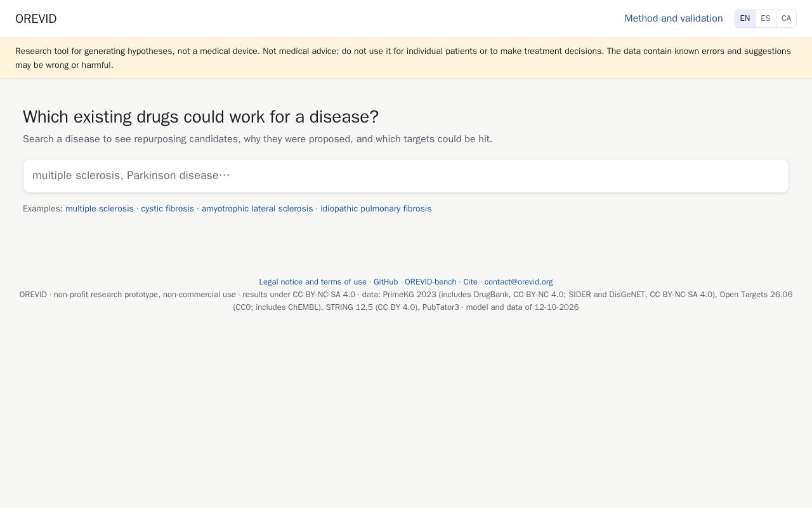Switch language to ES
Viewport: 812px width, 508px height.
766,18
